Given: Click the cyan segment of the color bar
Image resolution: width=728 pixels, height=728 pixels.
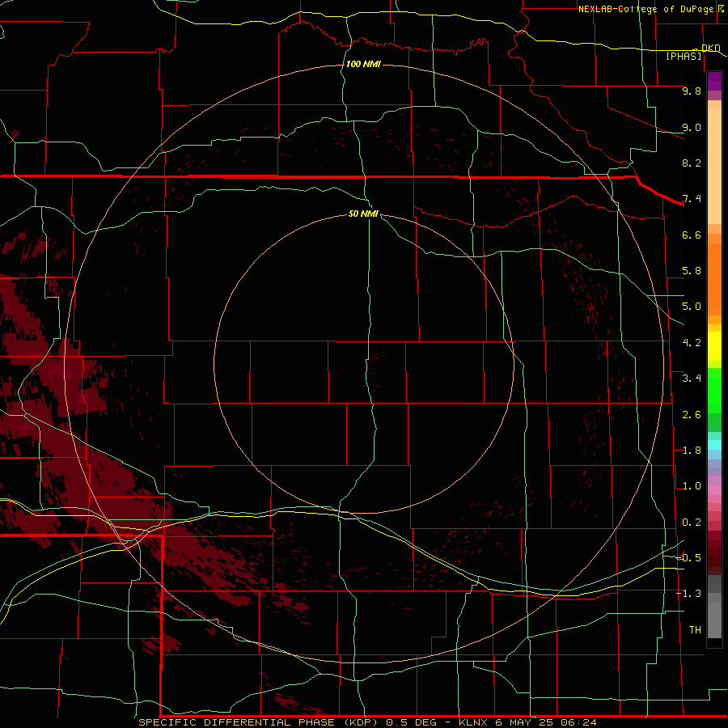Looking at the screenshot, I should [x=714, y=445].
